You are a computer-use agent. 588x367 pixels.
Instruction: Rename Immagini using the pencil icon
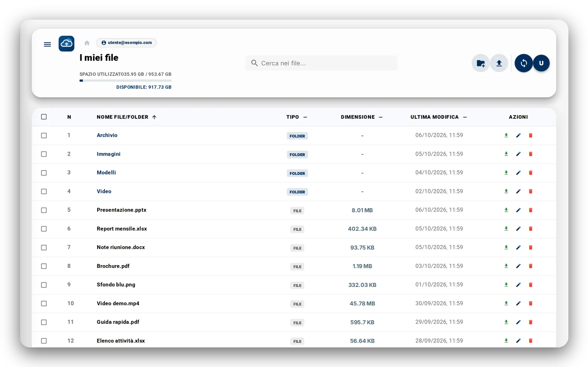518,154
